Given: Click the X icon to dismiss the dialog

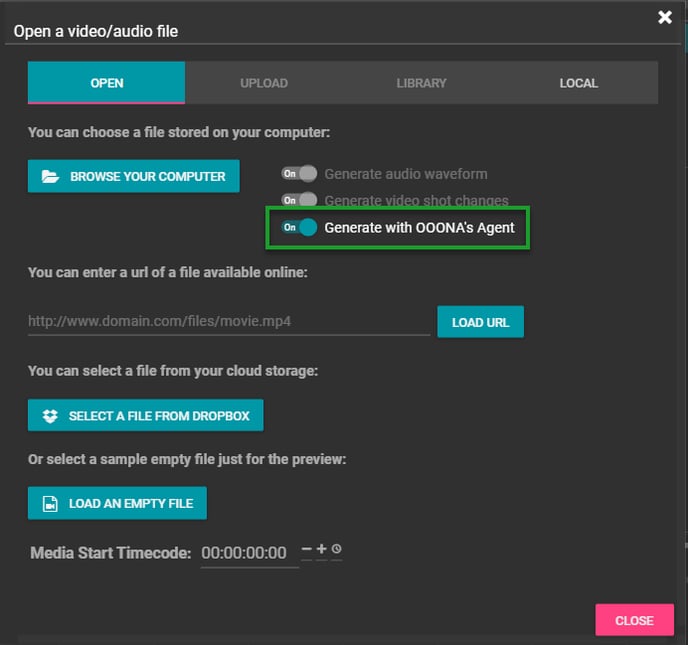Looking at the screenshot, I should click(664, 17).
